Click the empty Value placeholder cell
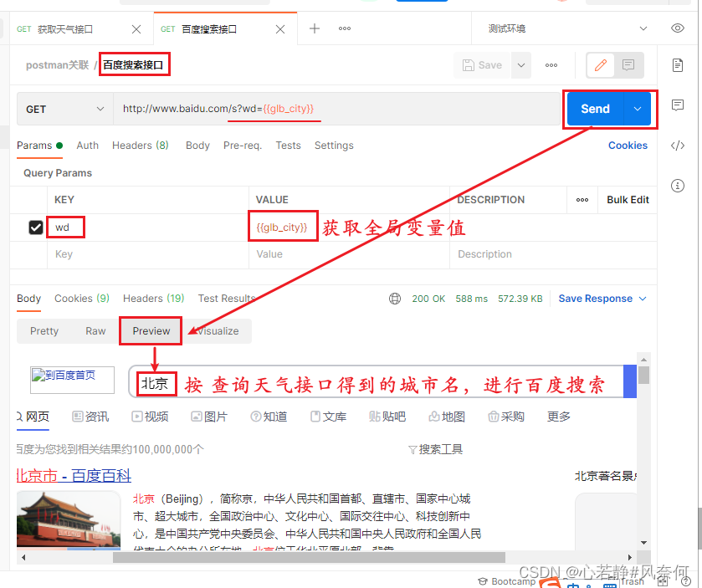Screen dimensions: 702x588 pos(349,254)
